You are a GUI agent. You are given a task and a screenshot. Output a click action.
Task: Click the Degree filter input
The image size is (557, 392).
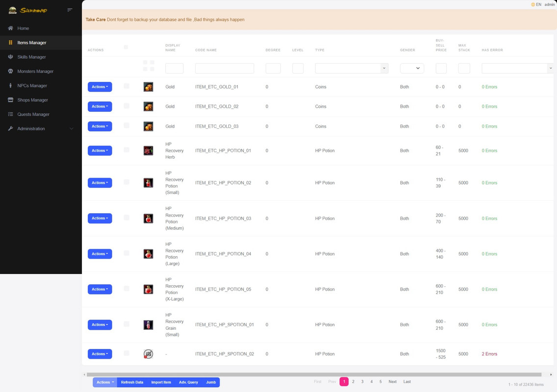click(273, 68)
